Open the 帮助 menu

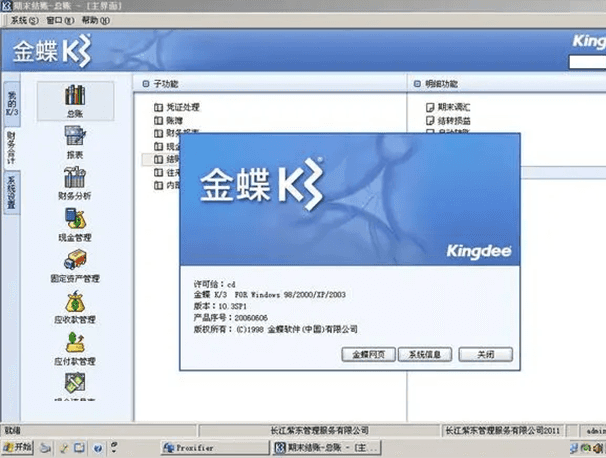tap(94, 20)
